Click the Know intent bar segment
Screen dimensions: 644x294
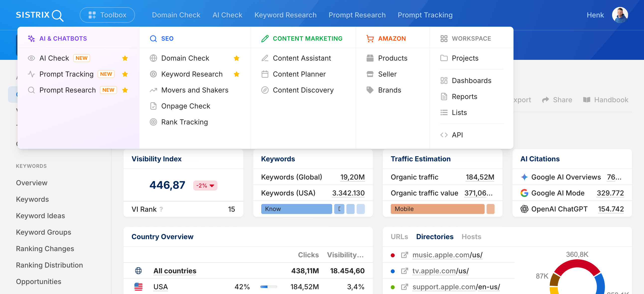coord(297,209)
